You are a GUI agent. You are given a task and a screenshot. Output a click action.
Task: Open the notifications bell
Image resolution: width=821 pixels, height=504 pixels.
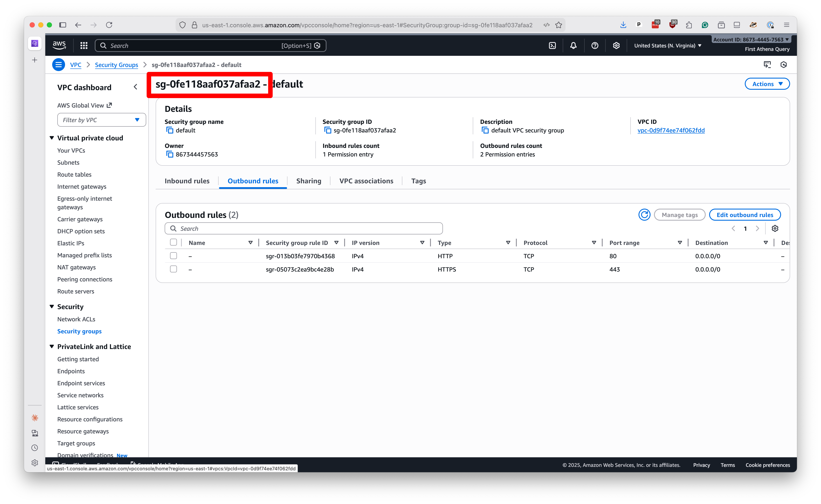coord(573,45)
